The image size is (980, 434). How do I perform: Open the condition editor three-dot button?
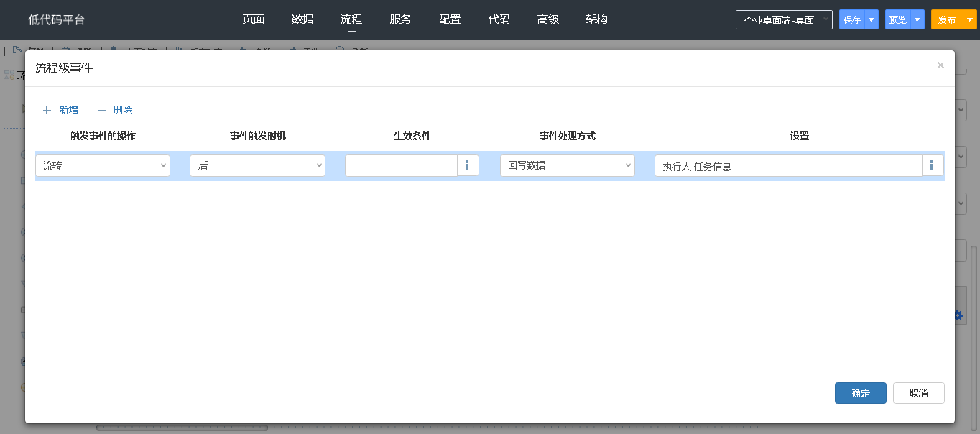click(x=468, y=165)
